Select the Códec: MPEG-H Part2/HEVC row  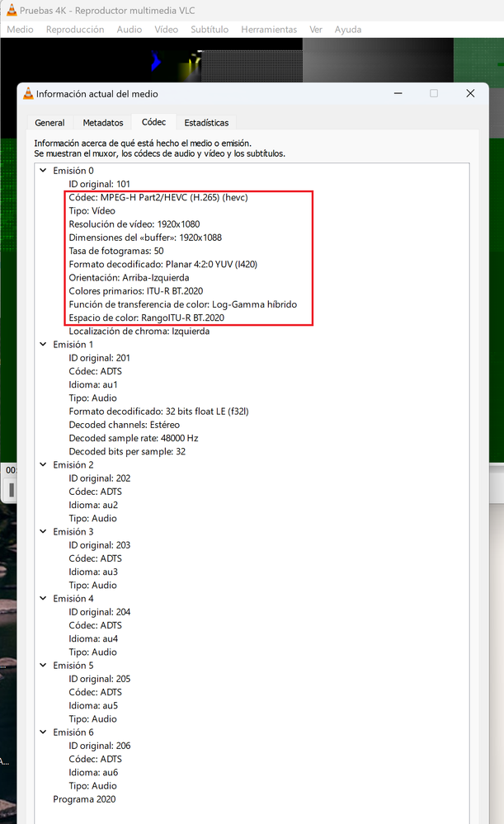(x=158, y=197)
